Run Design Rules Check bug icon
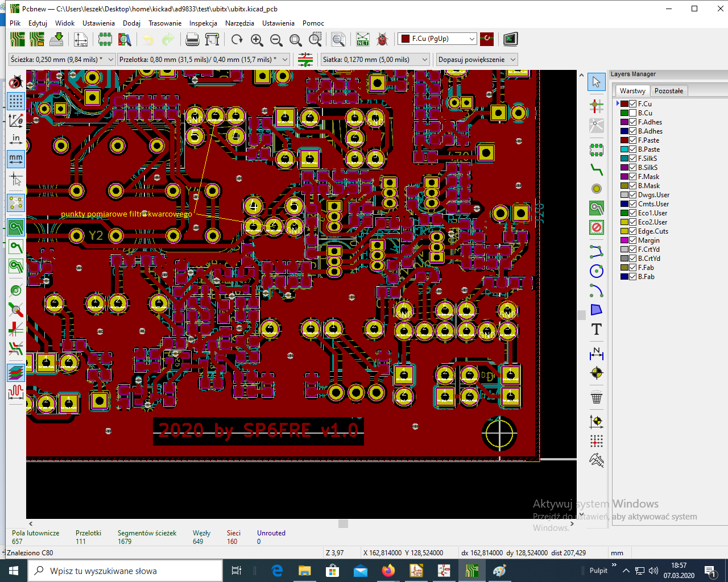Image resolution: width=728 pixels, height=582 pixels. 382,39
